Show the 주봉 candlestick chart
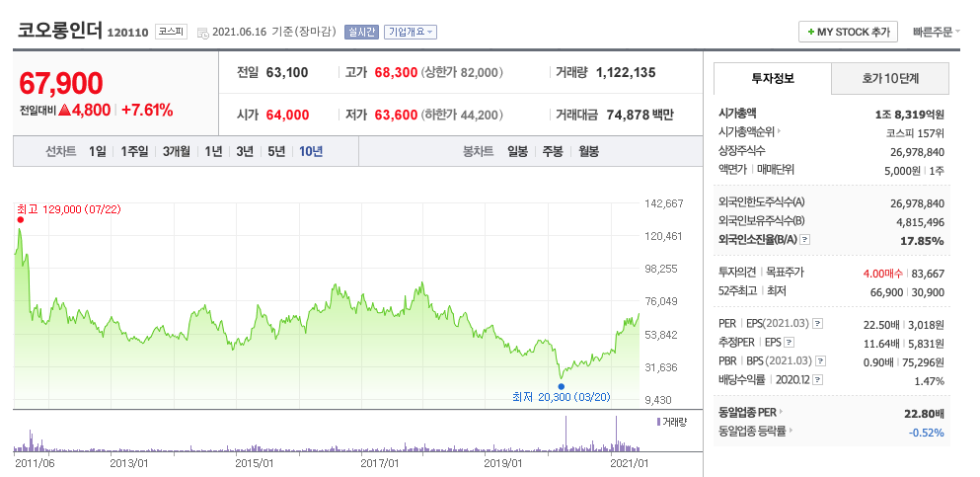The width and height of the screenshot is (980, 477). tap(553, 151)
